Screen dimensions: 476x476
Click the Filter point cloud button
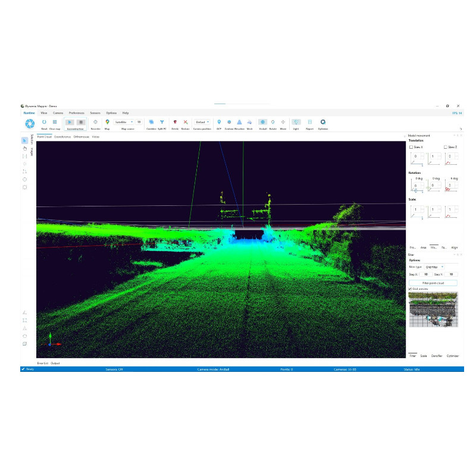pos(433,282)
